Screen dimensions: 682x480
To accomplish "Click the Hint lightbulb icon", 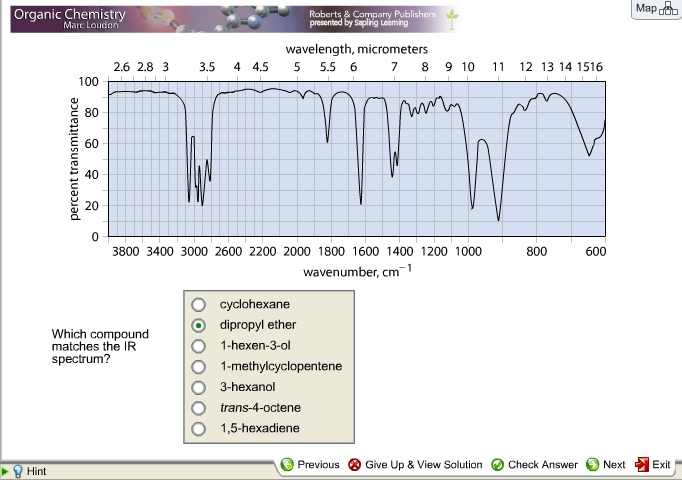I will click(x=18, y=471).
